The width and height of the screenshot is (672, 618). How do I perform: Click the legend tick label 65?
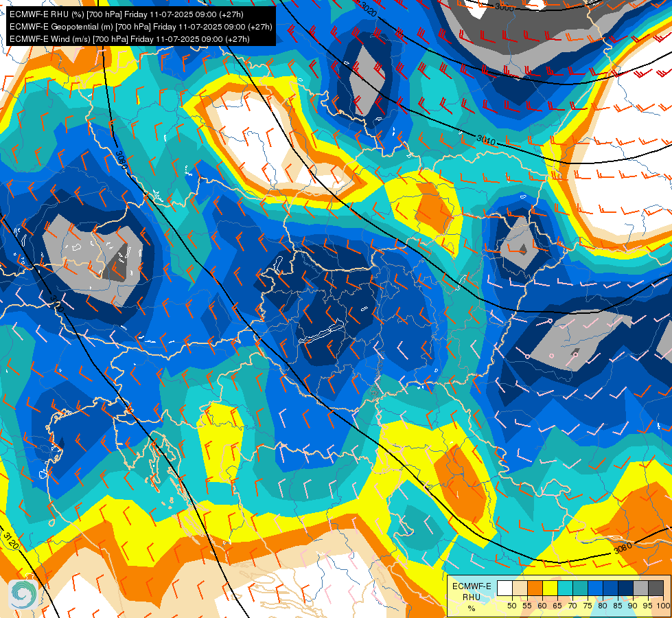pos(557,606)
